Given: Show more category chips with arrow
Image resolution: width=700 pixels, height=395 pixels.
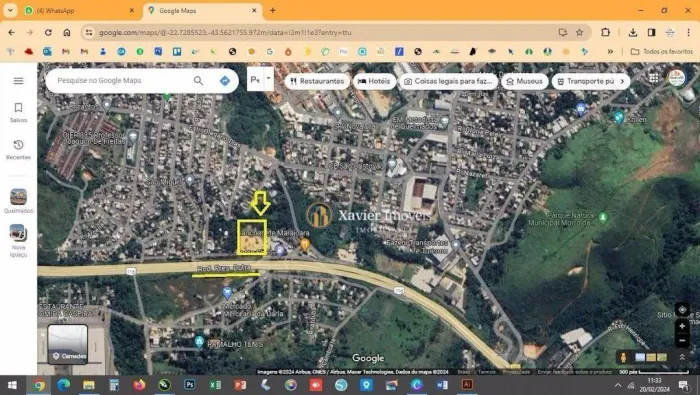Looking at the screenshot, I should pyautogui.click(x=622, y=81).
